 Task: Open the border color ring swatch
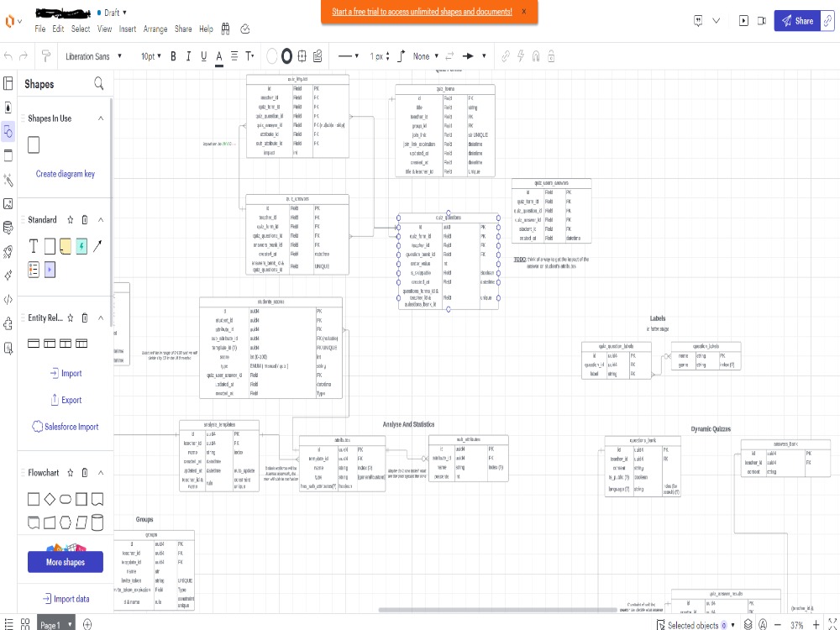(286, 55)
